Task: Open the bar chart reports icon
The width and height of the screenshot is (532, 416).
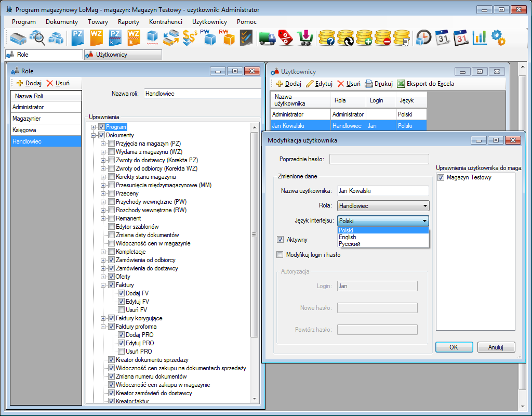Action: [x=480, y=37]
